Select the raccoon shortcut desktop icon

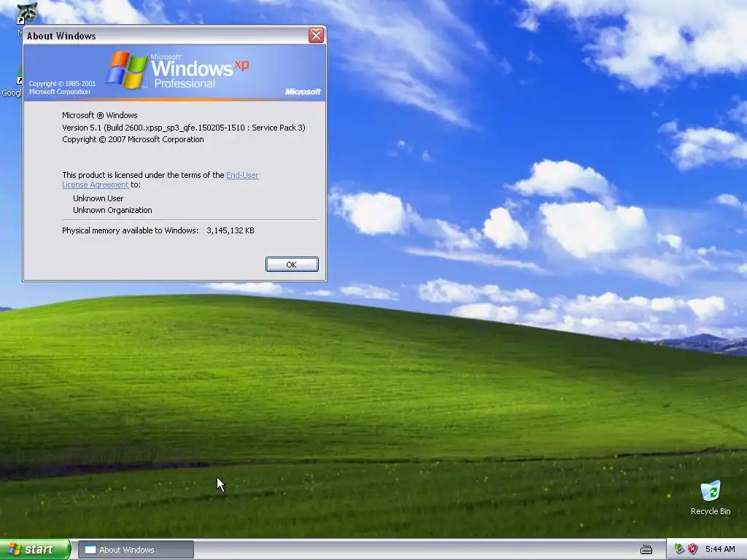point(26,12)
